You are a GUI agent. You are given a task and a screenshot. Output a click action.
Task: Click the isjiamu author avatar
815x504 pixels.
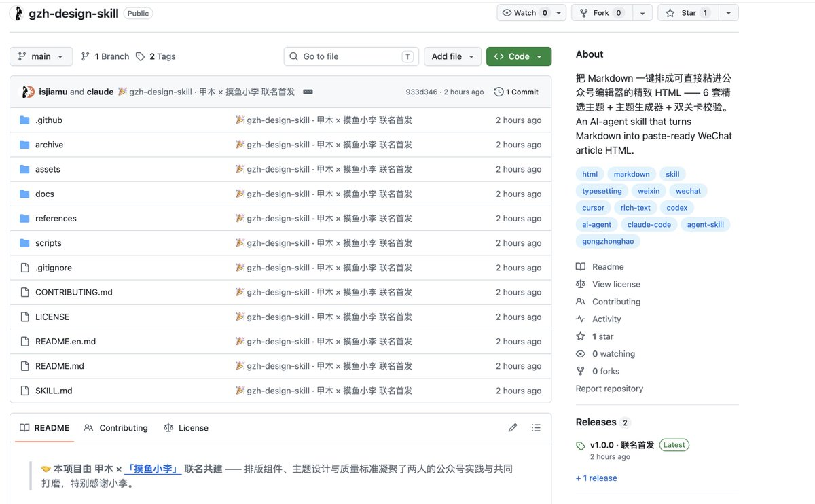tap(28, 92)
